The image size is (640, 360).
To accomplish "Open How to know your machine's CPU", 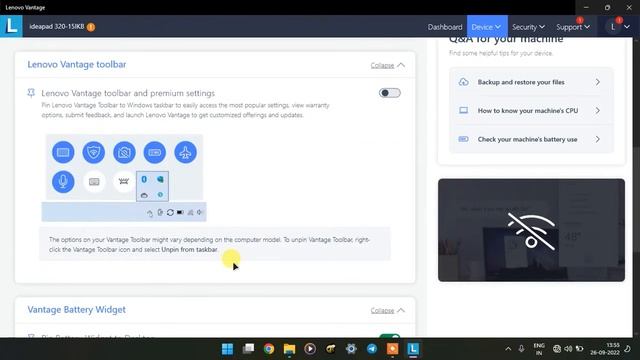I will tap(531, 111).
